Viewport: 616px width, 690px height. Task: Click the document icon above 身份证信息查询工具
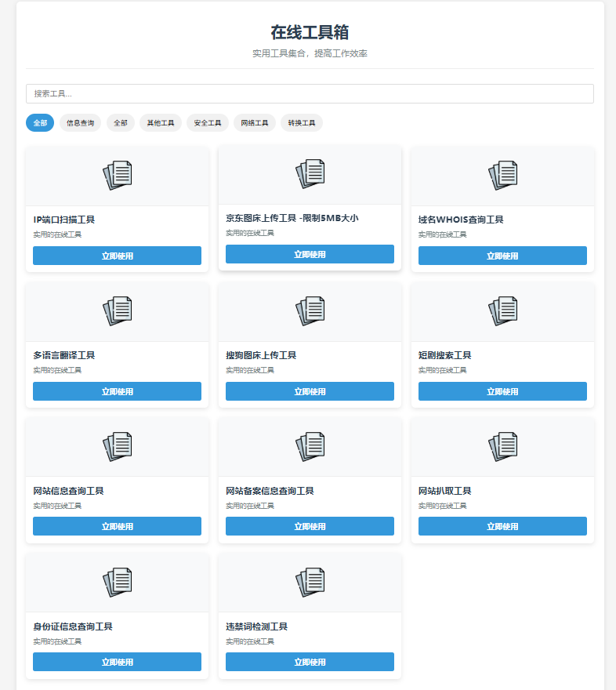coord(118,582)
